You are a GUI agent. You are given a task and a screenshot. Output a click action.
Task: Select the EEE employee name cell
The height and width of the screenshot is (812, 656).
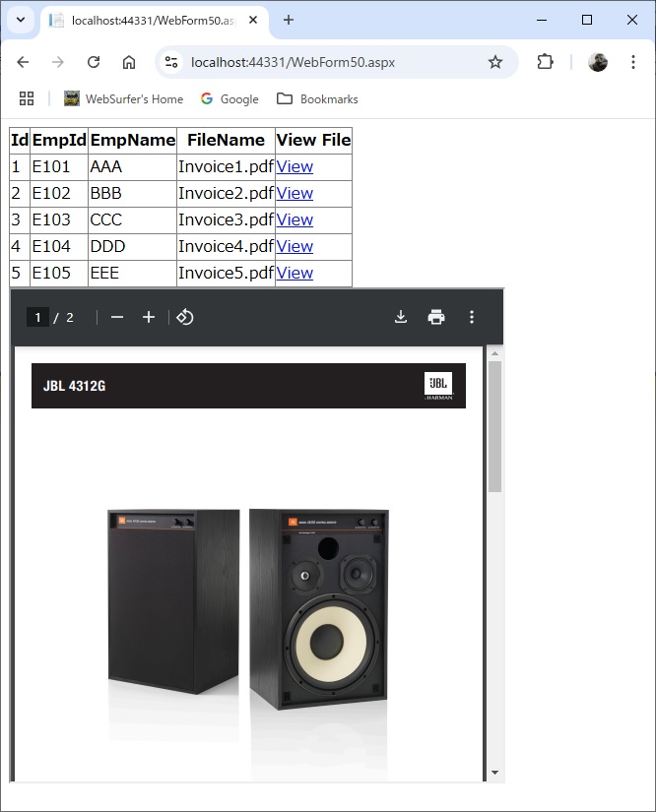(x=133, y=273)
